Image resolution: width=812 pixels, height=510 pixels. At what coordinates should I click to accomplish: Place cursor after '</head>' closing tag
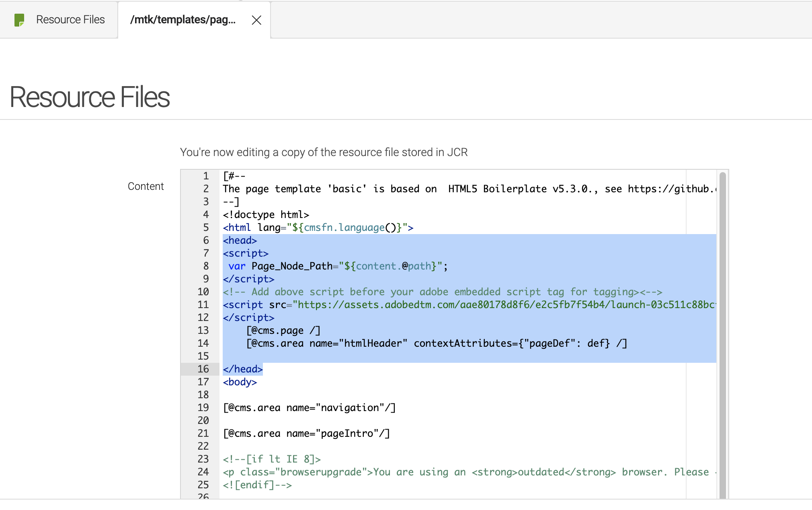coord(263,369)
